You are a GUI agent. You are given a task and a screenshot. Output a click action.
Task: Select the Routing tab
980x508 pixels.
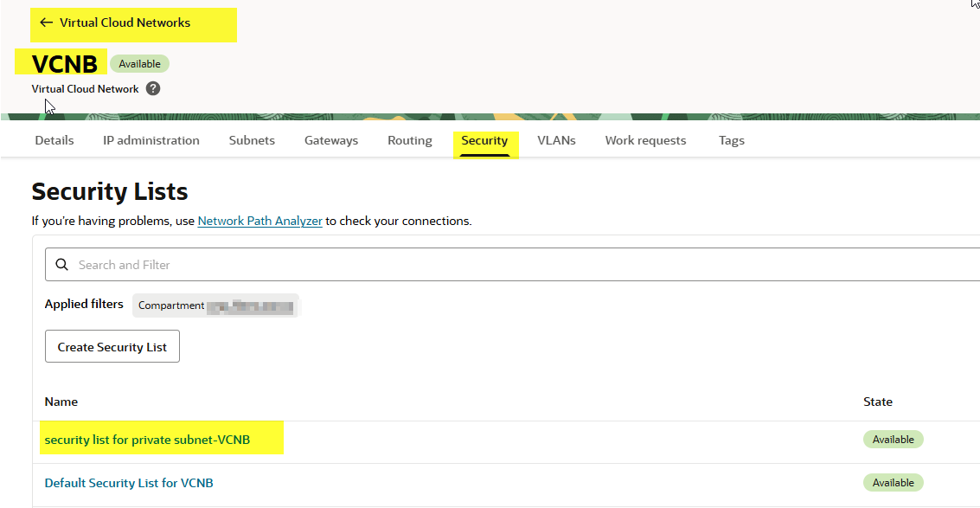pos(409,140)
